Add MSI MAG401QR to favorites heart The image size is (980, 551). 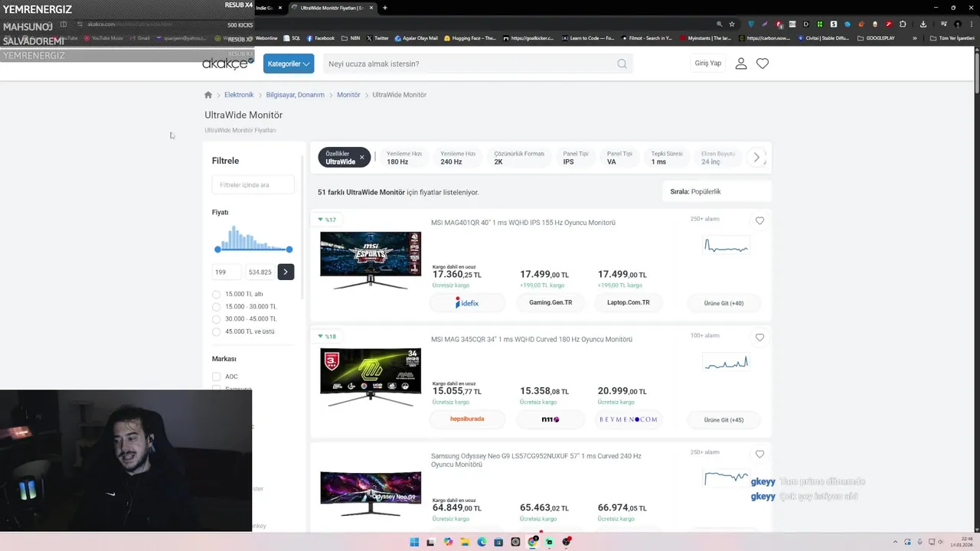click(759, 220)
